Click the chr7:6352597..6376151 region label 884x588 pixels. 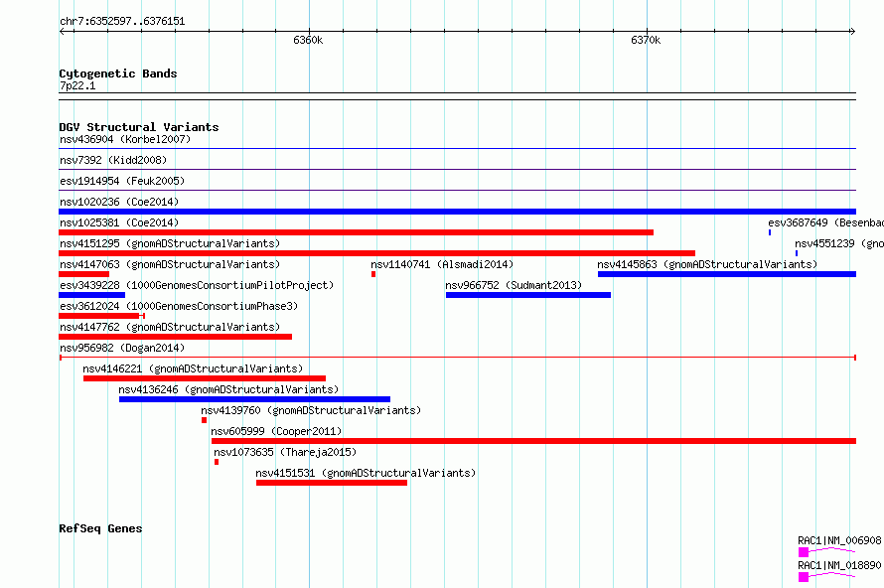(x=122, y=22)
